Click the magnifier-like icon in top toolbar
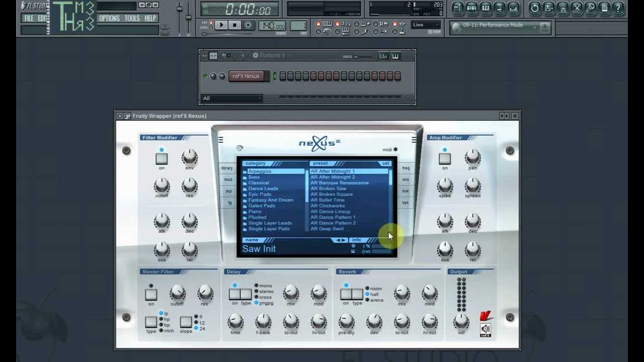This screenshot has width=644, height=362. pyautogui.click(x=591, y=8)
